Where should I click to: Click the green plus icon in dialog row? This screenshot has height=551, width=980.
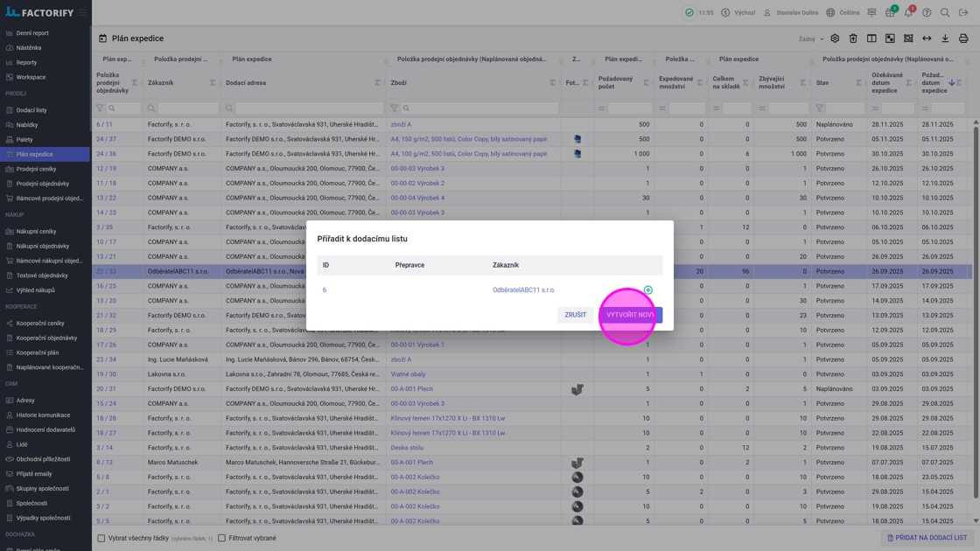click(x=647, y=289)
